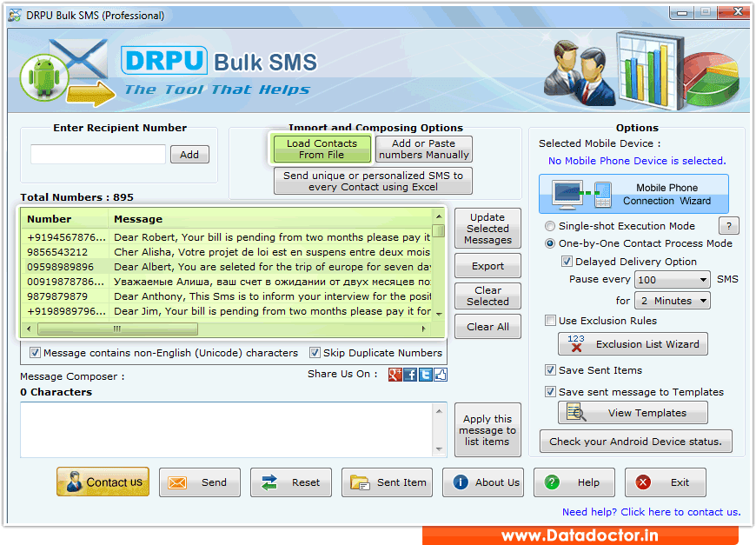Viewport: 756px width, 545px height.
Task: Click the green Help question icon
Action: click(552, 482)
